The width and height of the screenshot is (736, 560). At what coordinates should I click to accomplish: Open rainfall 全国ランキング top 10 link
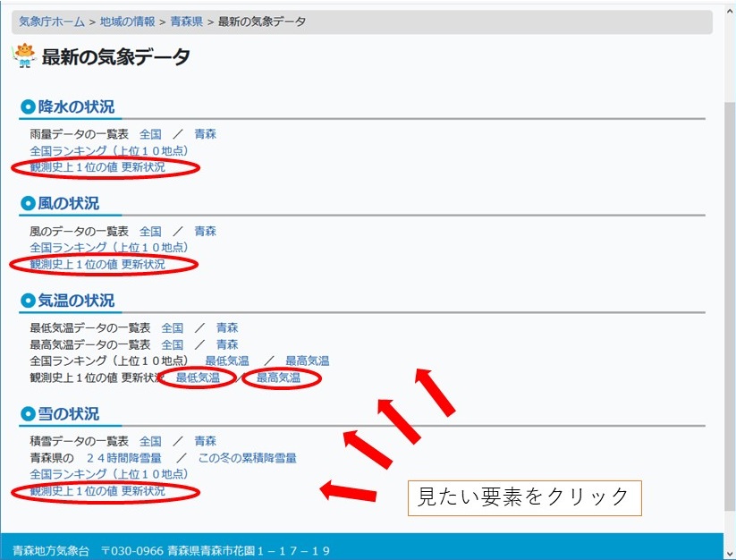(109, 150)
